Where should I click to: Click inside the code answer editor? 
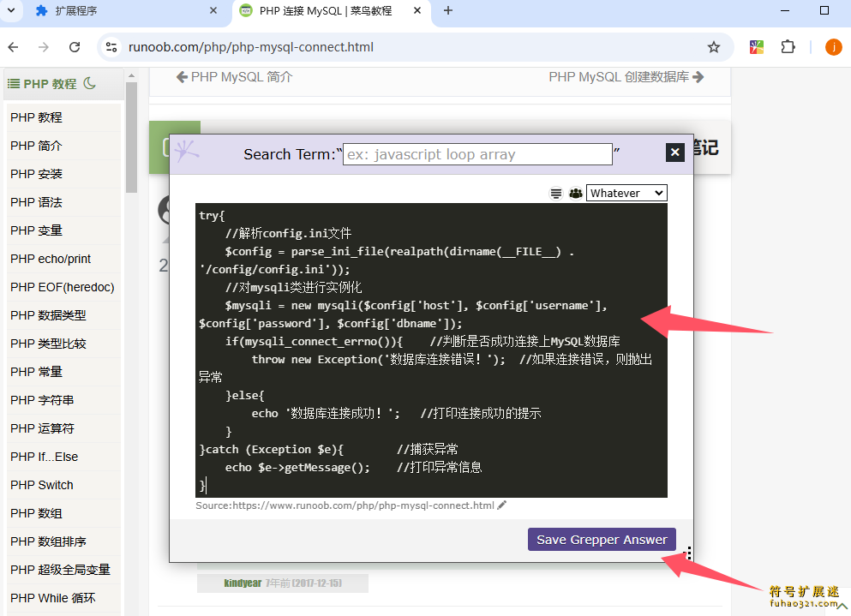431,350
